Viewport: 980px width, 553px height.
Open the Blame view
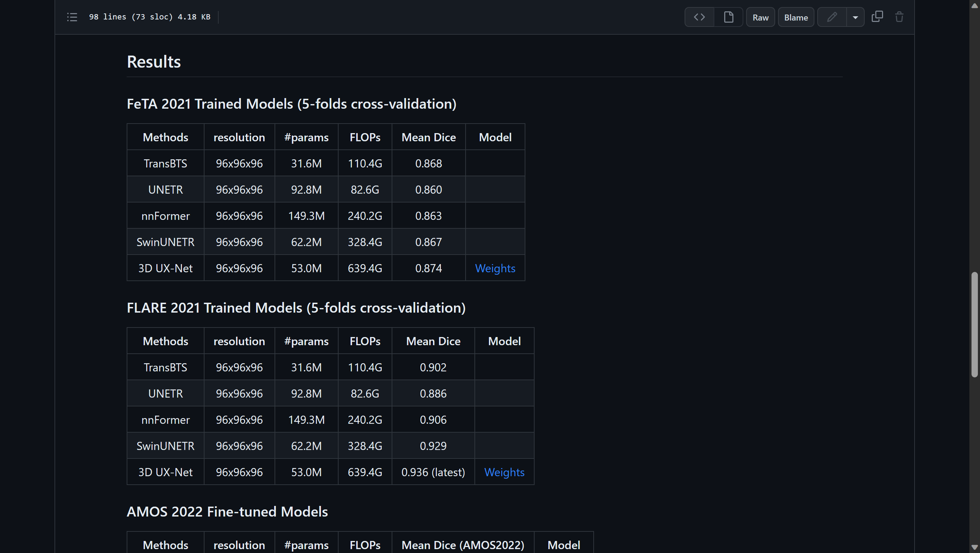[x=796, y=17]
